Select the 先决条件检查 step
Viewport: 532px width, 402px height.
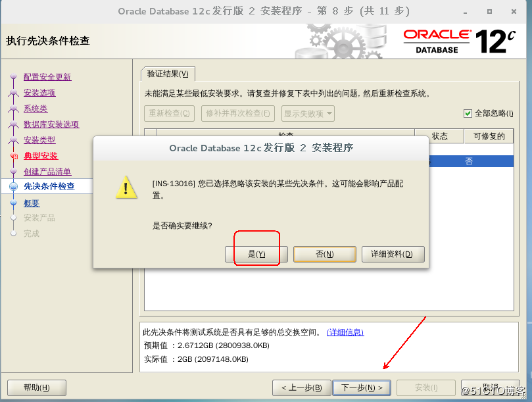(49, 186)
